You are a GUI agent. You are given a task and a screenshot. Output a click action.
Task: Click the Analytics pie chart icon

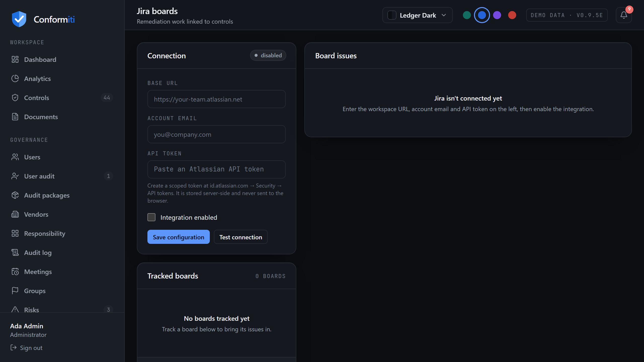coord(15,78)
